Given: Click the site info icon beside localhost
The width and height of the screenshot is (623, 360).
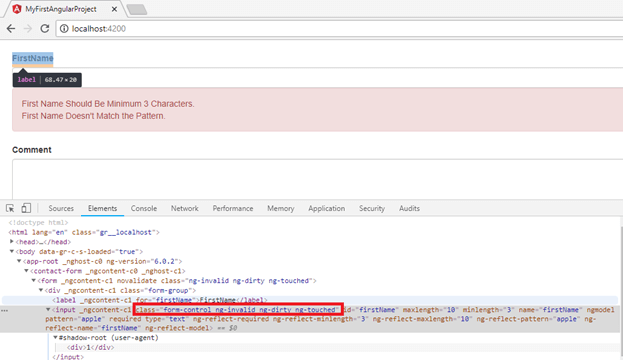Looking at the screenshot, I should click(64, 29).
